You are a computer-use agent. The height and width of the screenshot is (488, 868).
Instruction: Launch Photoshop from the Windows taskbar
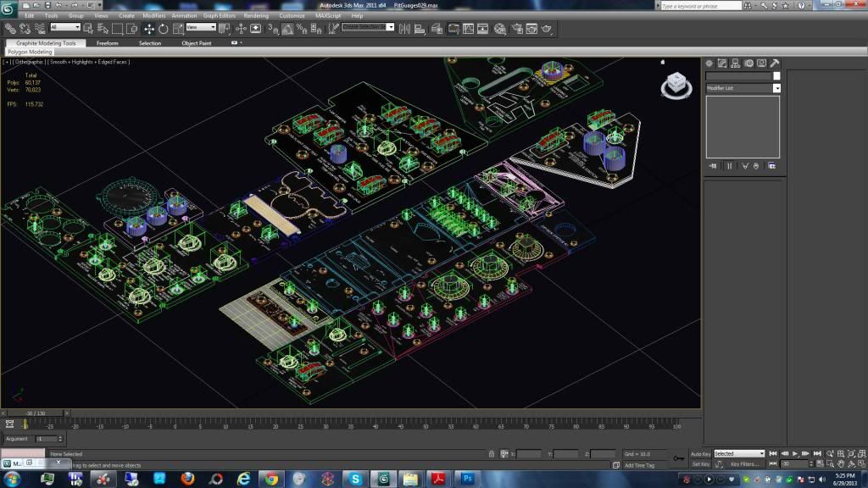[x=466, y=479]
